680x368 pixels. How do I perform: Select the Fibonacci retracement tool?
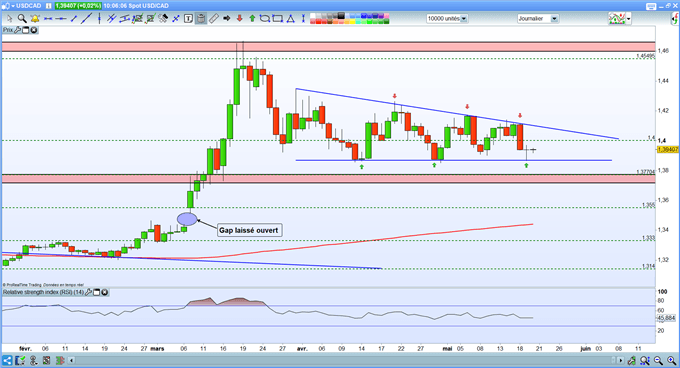coord(137,19)
